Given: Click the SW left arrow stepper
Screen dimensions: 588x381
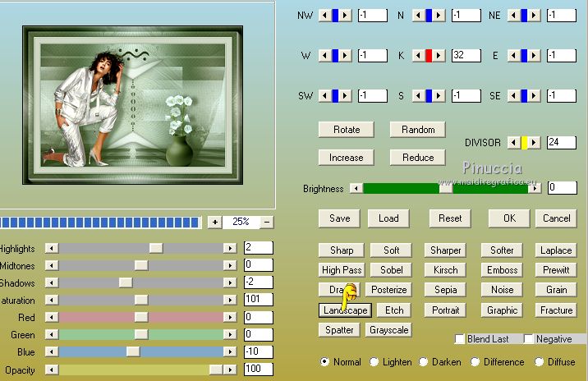Looking at the screenshot, I should pos(324,95).
